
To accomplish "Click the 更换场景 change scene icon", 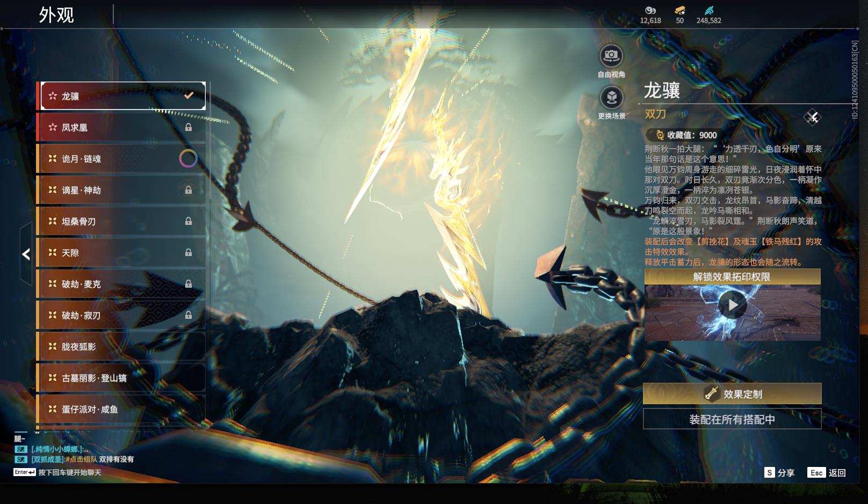I will click(x=611, y=97).
